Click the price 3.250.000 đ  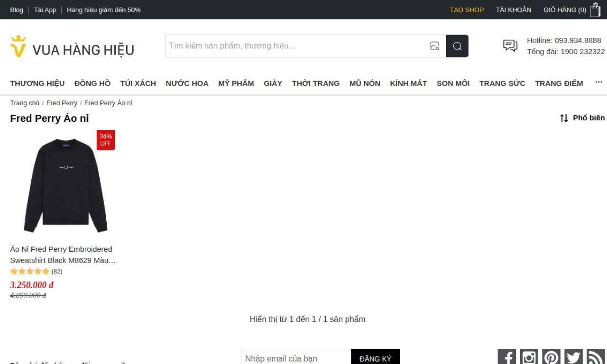click(32, 285)
